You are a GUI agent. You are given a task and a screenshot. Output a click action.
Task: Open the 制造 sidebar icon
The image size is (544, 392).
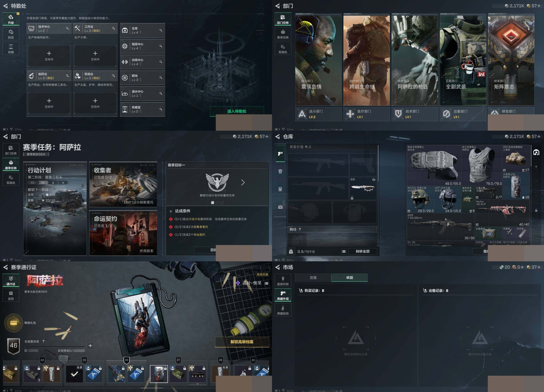coord(11,34)
